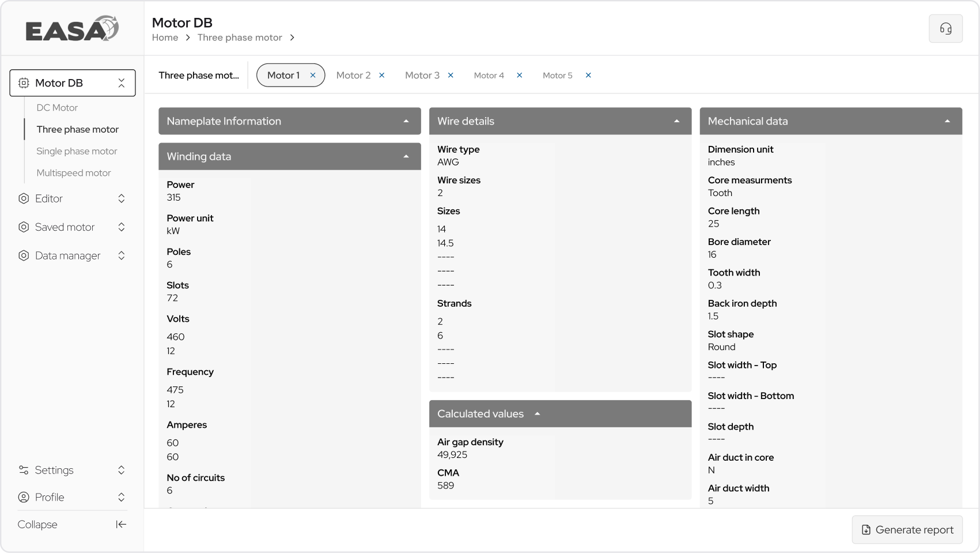Image resolution: width=980 pixels, height=553 pixels.
Task: Switch to the Motor 3 tab
Action: [422, 76]
